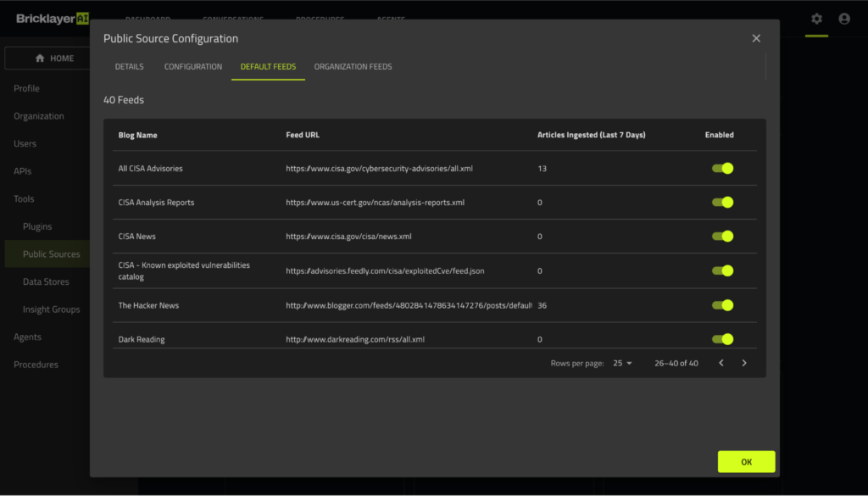Disable the Dark Reading feed toggle
This screenshot has width=868, height=496.
point(722,339)
